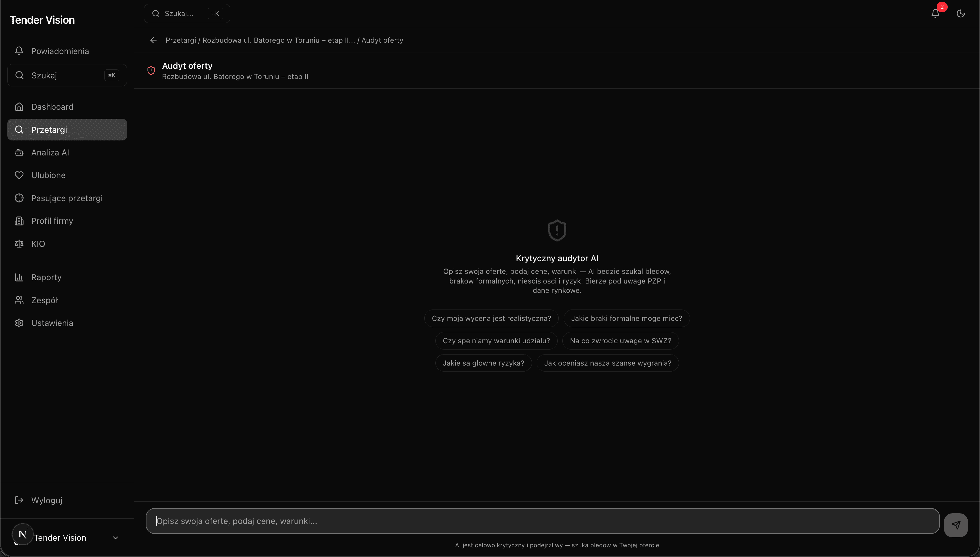Expand the Tender Vision account menu chevron
Screen dimensions: 980x557
coord(115,538)
